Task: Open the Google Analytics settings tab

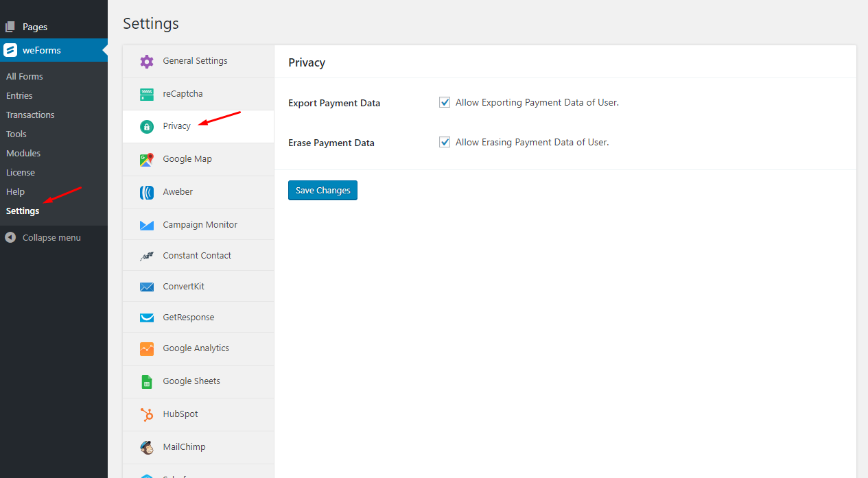Action: [x=198, y=348]
